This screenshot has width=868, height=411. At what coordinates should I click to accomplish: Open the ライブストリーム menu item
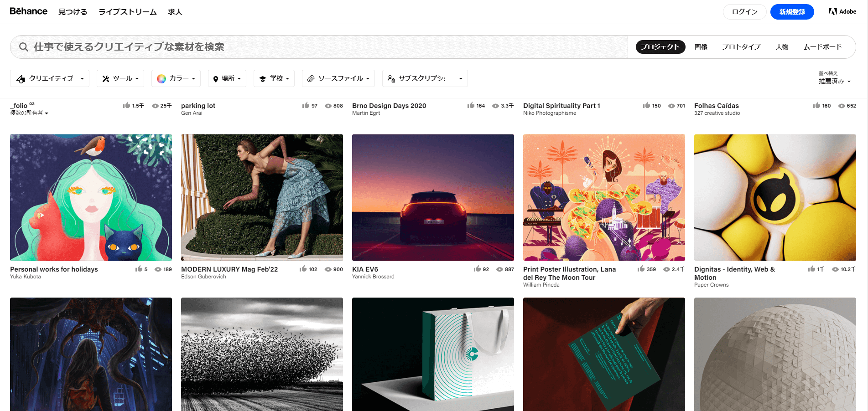pyautogui.click(x=128, y=12)
